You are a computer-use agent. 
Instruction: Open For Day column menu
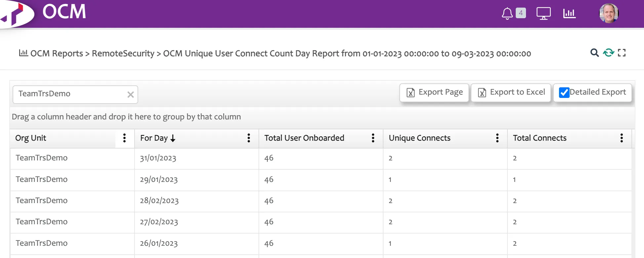(x=249, y=138)
